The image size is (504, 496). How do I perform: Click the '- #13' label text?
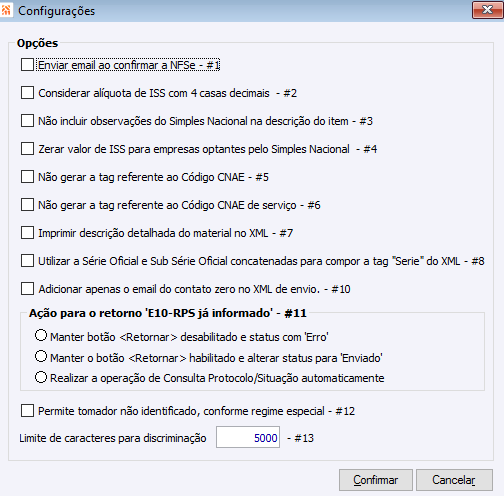300,438
